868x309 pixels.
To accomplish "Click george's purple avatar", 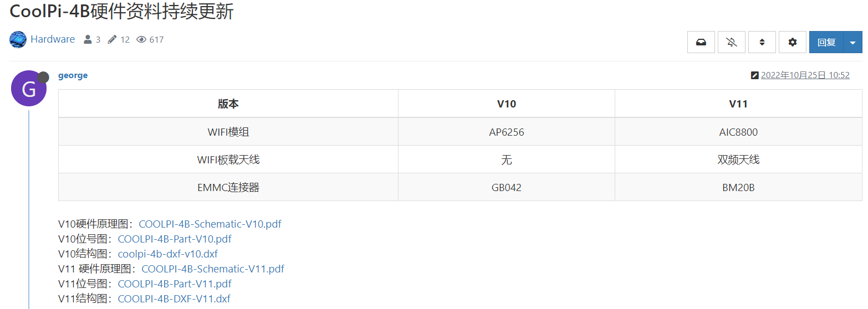I will [x=29, y=89].
